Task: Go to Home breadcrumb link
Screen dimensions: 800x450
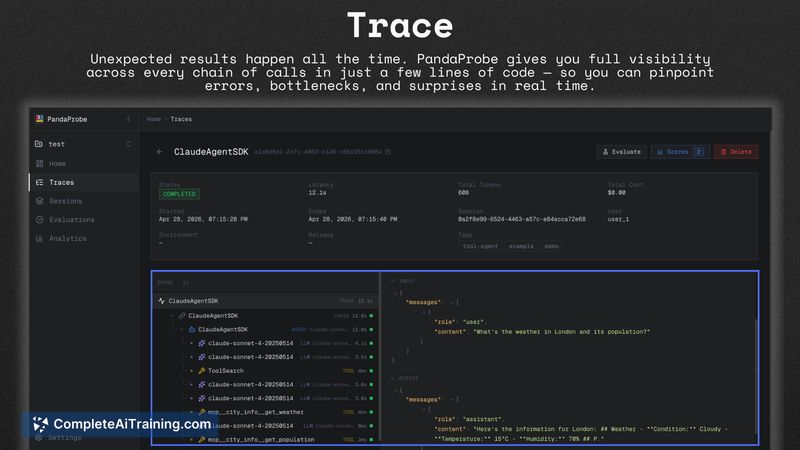Action: [154, 119]
